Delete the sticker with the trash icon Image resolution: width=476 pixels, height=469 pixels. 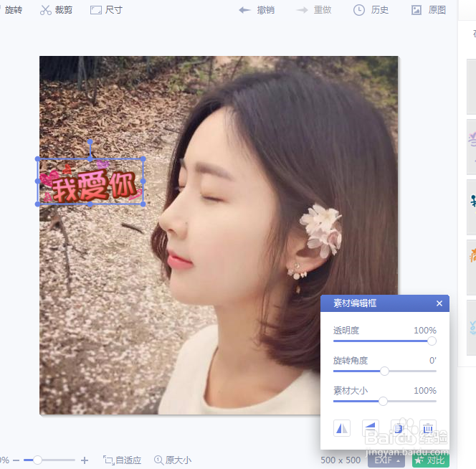point(428,428)
